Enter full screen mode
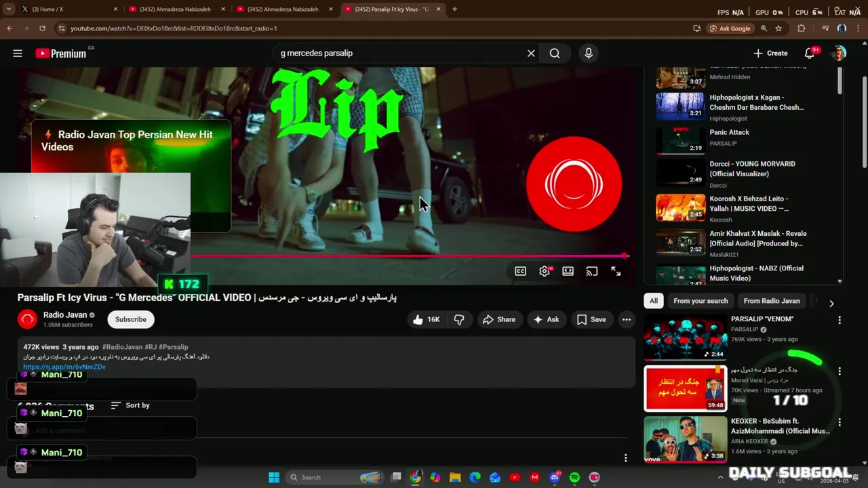Screen dimensions: 868x488 point(616,271)
